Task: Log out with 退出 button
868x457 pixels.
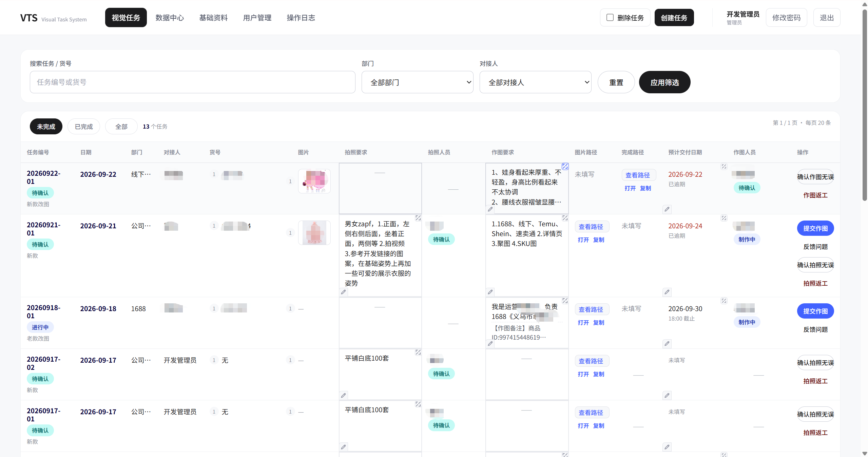Action: coord(827,18)
